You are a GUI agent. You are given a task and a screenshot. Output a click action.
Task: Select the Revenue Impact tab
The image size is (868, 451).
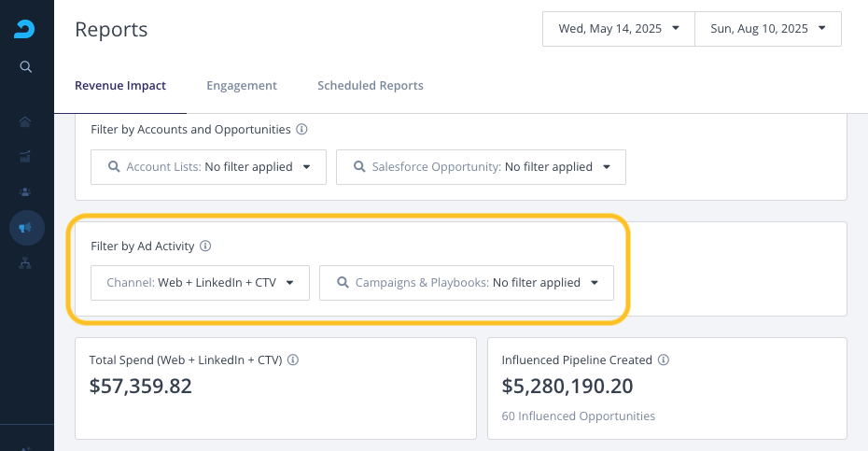pyautogui.click(x=120, y=86)
